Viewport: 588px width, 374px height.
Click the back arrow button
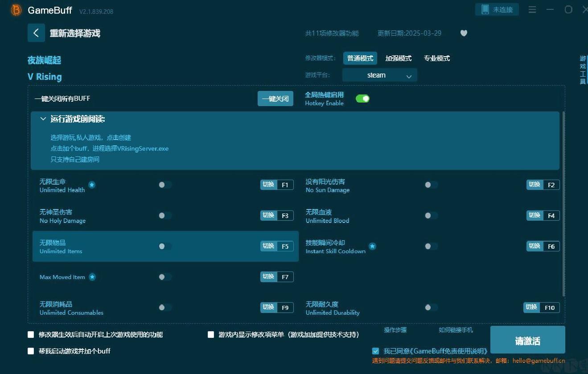[36, 33]
